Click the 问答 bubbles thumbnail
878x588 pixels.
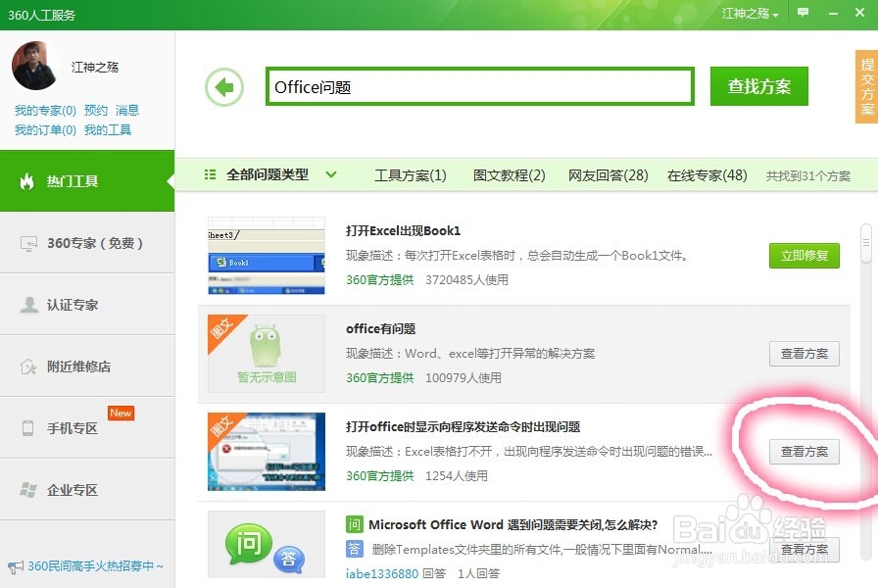266,545
